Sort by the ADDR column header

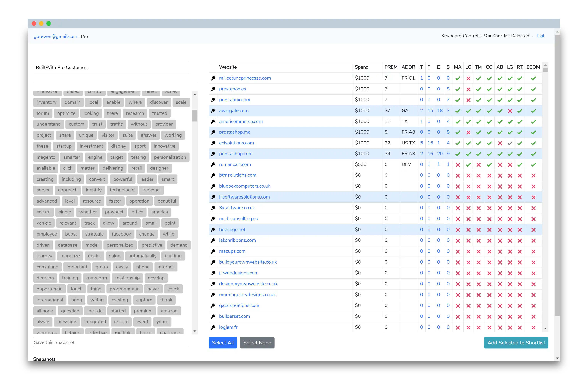coord(408,67)
